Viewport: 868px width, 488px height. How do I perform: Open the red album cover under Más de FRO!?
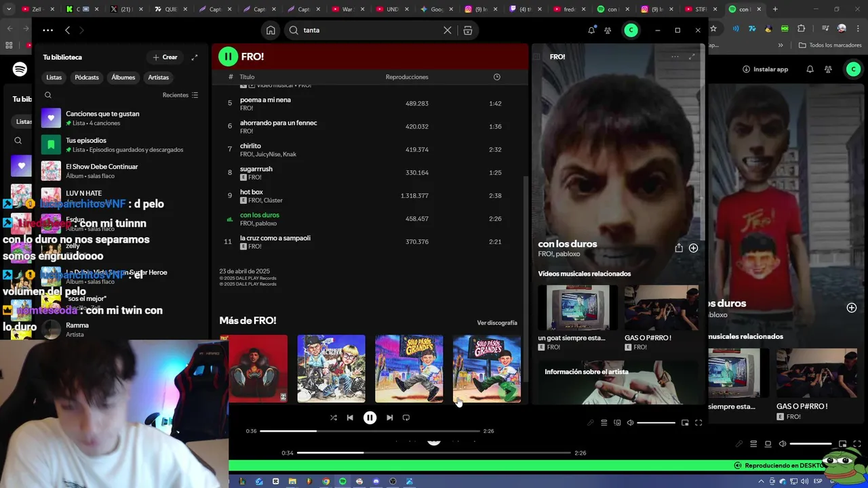point(258,369)
